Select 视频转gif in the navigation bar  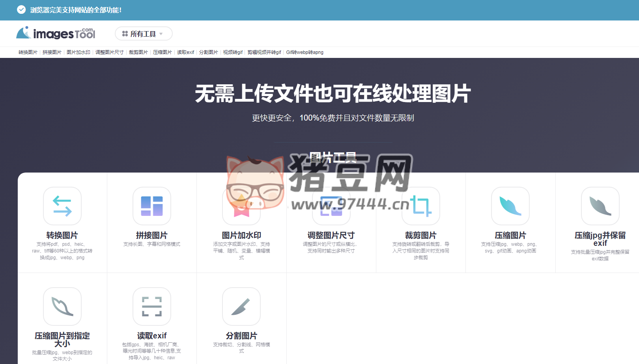coord(232,52)
